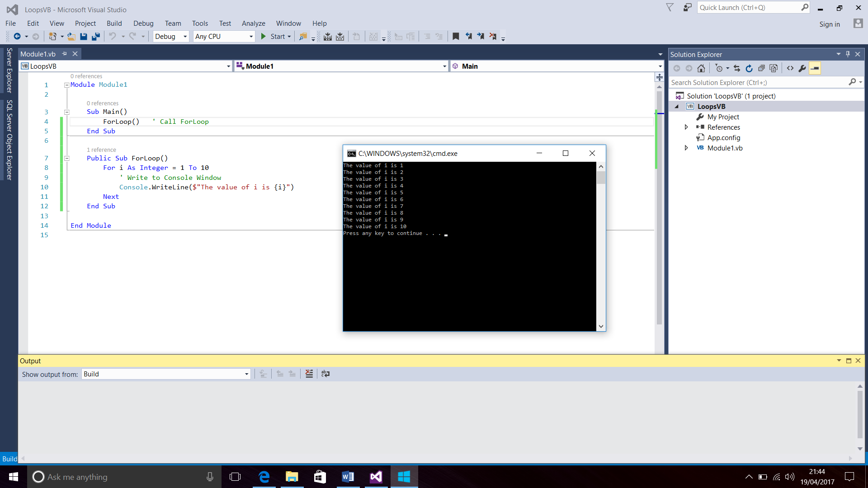Screen dimensions: 868x488
Task: Toggle the Preview Selected Items button
Action: (x=815, y=68)
